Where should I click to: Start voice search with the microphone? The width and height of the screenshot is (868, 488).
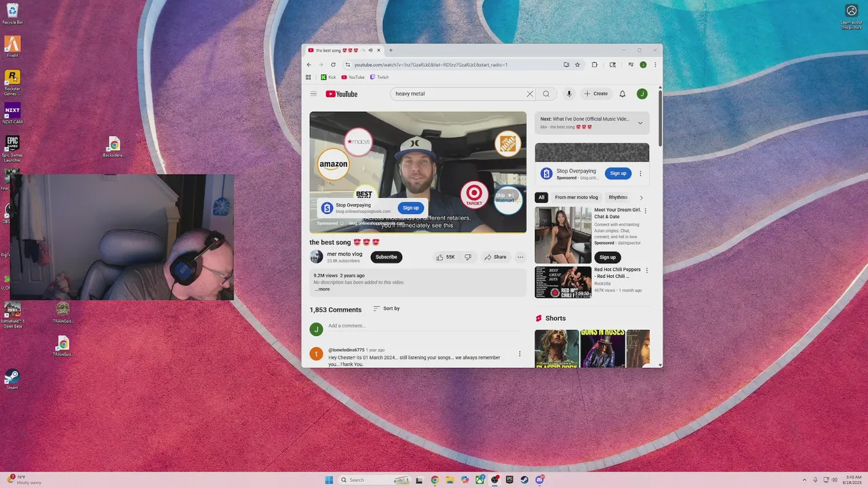point(569,94)
